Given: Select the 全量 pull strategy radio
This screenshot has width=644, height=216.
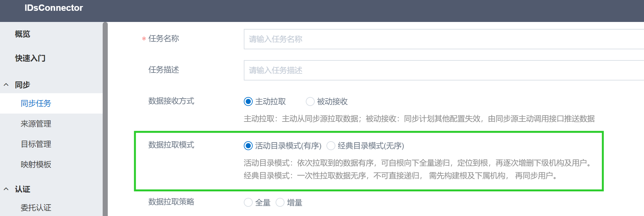Looking at the screenshot, I should 248,202.
